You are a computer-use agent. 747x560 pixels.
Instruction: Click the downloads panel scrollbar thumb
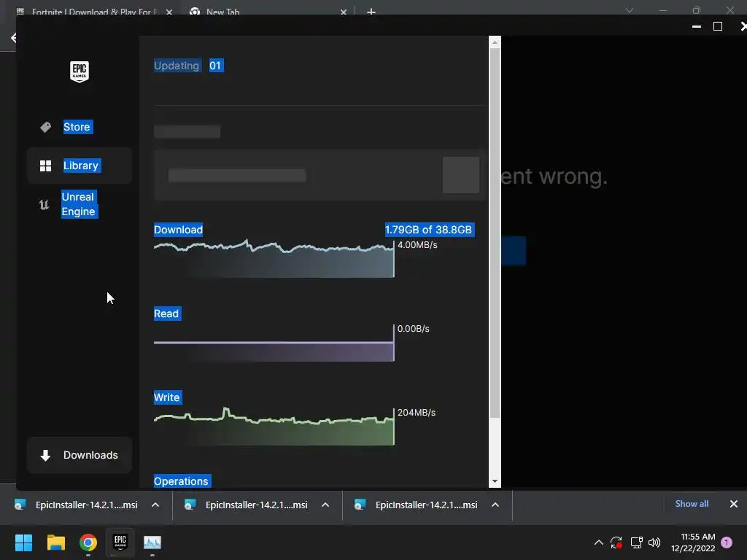click(x=495, y=233)
